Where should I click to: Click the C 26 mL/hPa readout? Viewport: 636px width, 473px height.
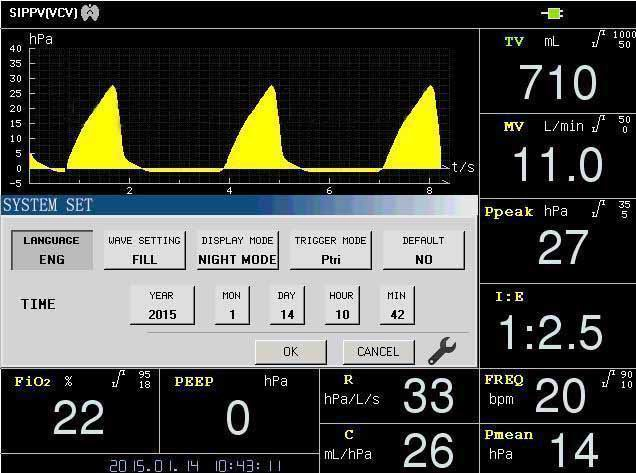(400, 449)
